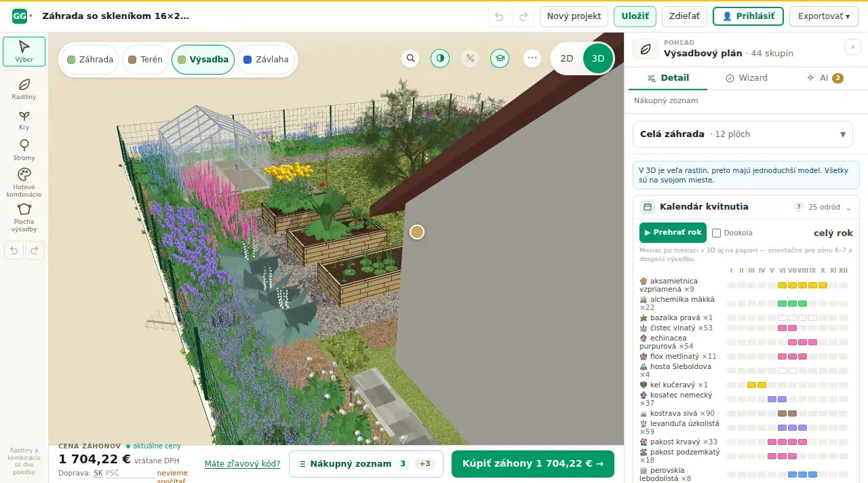Viewport: 868px width, 483px height.
Task: Switch view to 2D
Action: [x=566, y=58]
